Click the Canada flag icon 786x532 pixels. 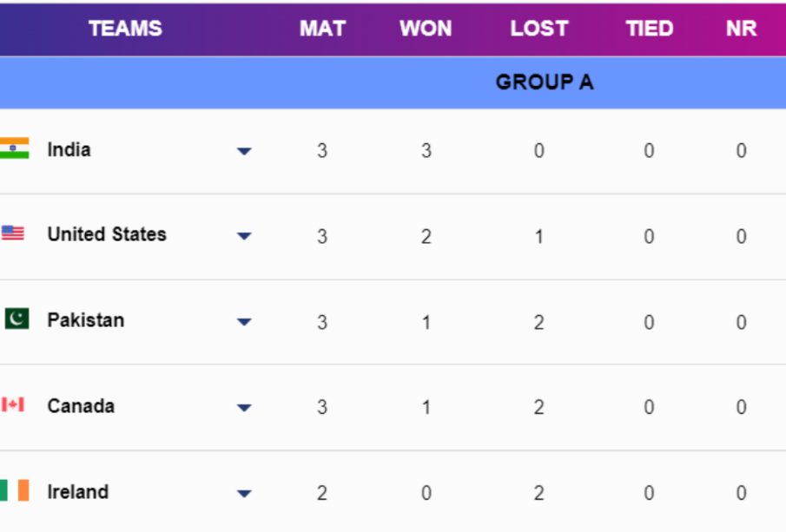pos(13,404)
